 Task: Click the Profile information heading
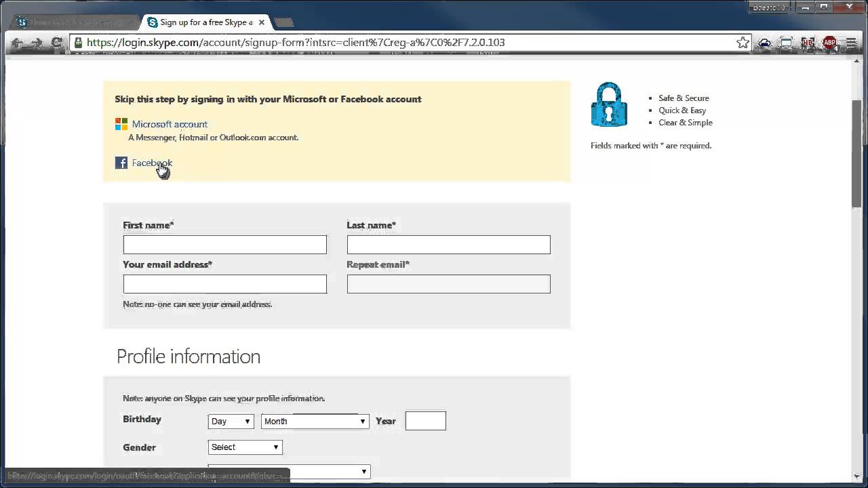coord(189,357)
